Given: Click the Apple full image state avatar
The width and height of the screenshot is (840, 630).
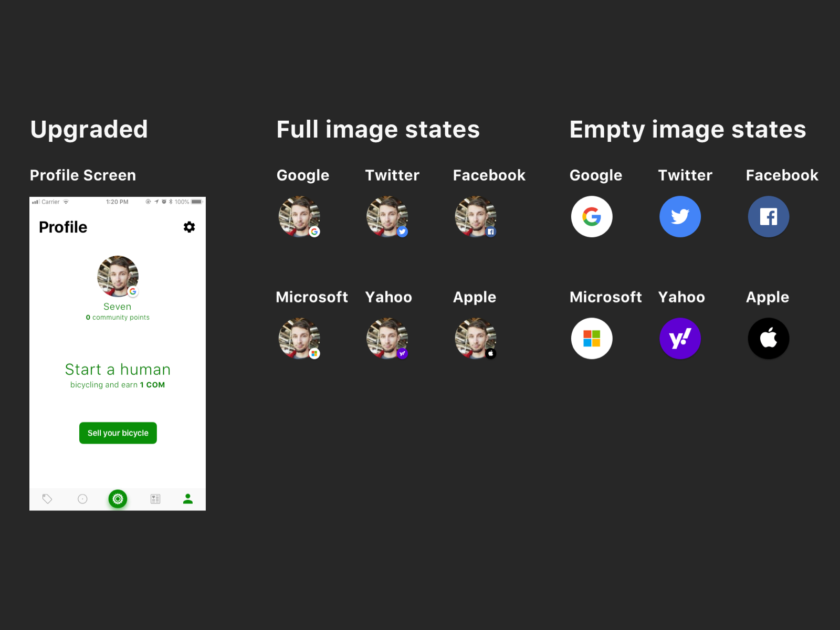Looking at the screenshot, I should 475,338.
